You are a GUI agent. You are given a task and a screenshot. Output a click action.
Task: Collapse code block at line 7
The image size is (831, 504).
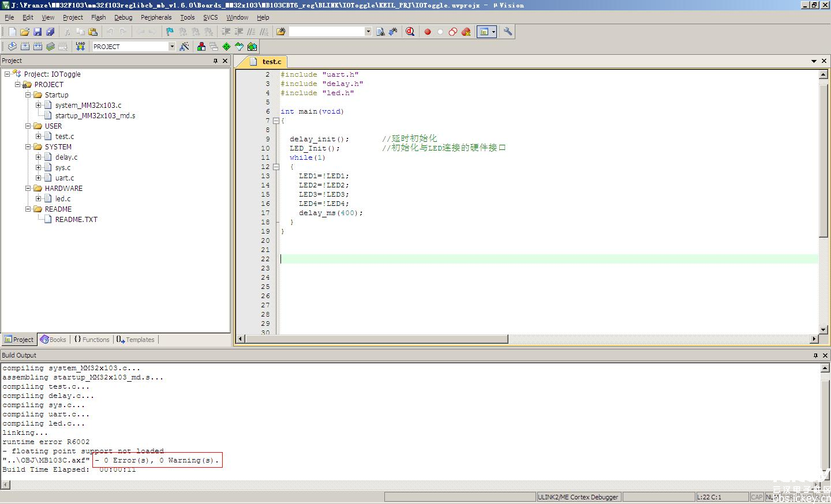click(x=276, y=121)
